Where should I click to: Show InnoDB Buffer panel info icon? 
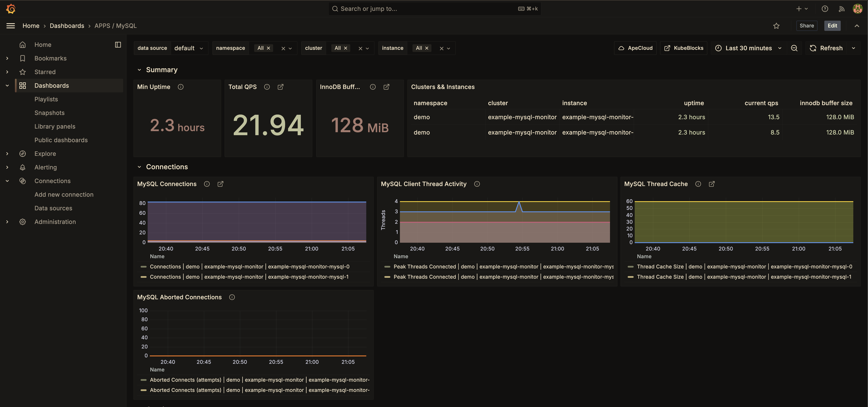coord(373,87)
